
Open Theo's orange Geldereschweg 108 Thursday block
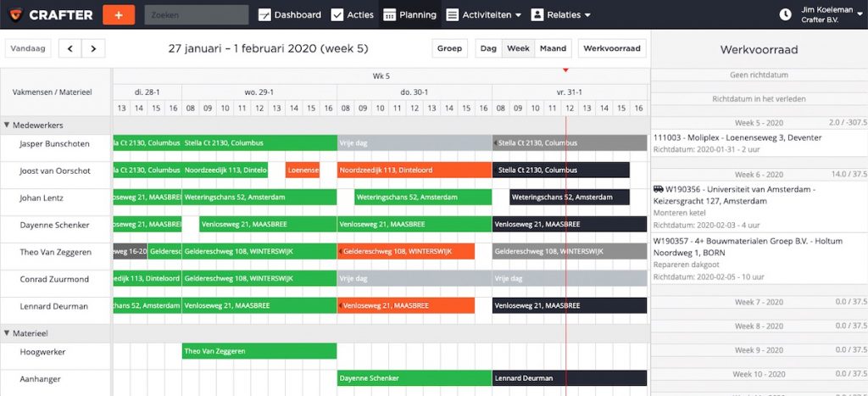pos(406,252)
